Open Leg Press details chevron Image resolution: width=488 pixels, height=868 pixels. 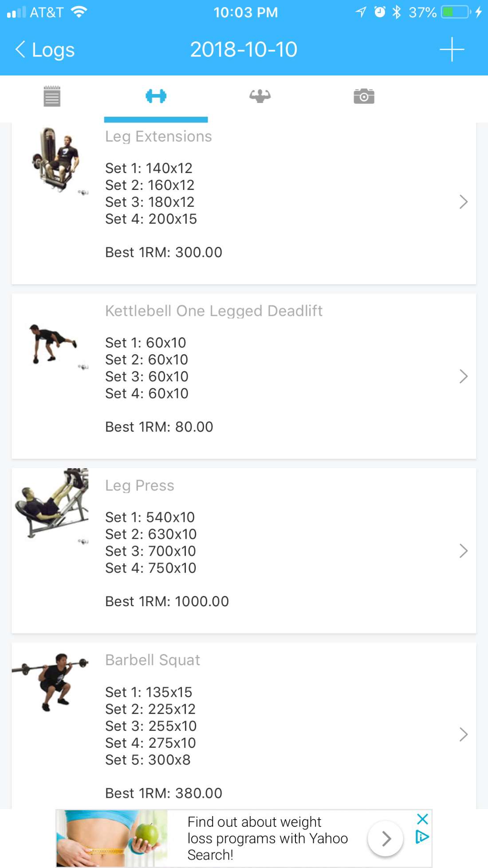pos(463,551)
